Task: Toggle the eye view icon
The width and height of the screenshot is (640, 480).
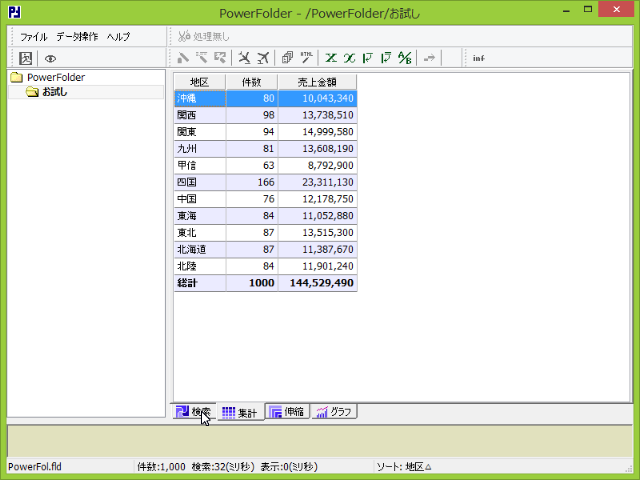Action: 50,59
